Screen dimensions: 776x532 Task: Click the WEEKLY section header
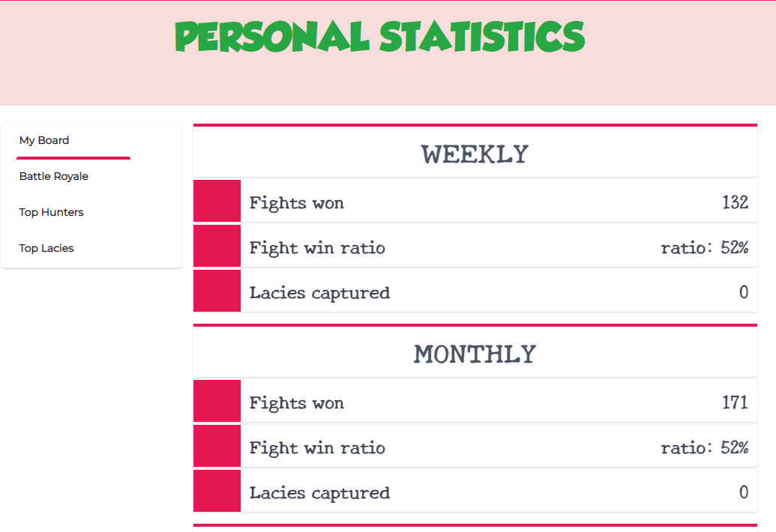(475, 154)
